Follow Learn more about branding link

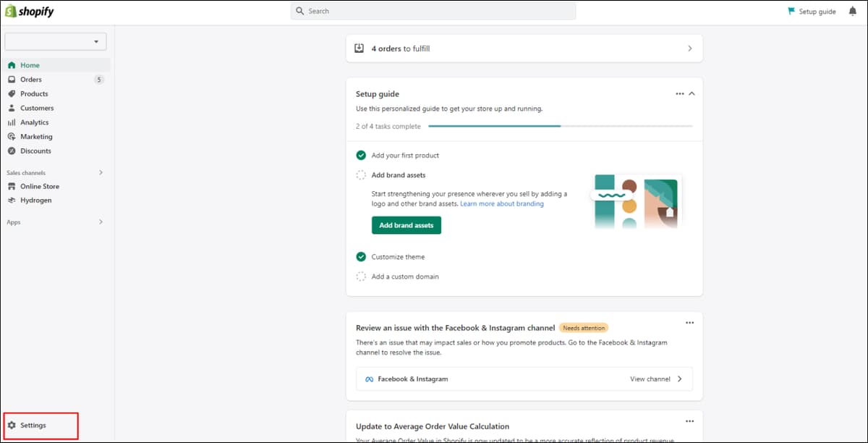502,204
